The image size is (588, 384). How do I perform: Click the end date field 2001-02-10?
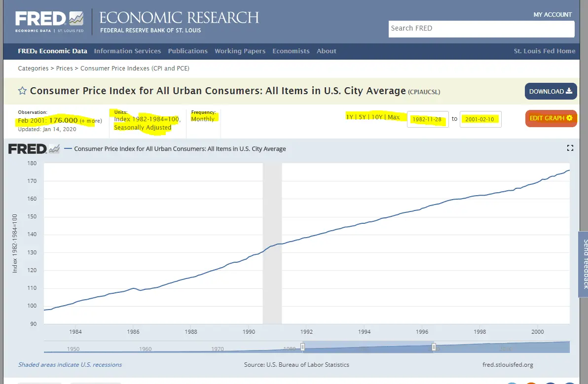coord(480,119)
